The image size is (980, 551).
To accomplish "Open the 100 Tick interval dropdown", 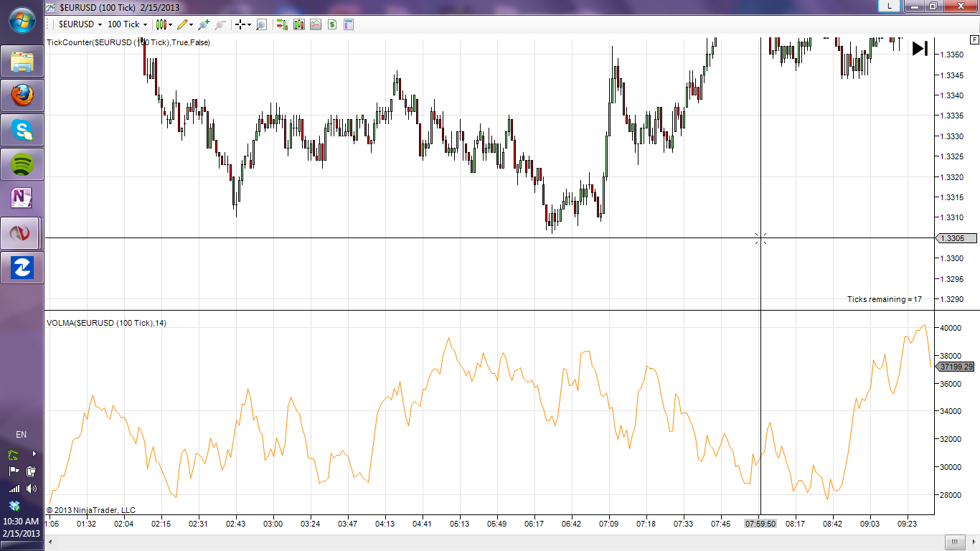I will tap(127, 24).
